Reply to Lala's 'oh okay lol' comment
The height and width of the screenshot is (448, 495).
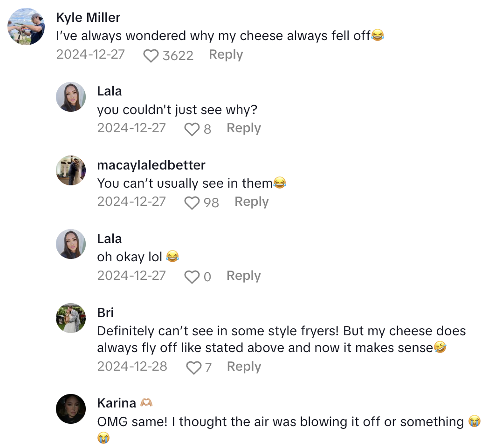[243, 276]
